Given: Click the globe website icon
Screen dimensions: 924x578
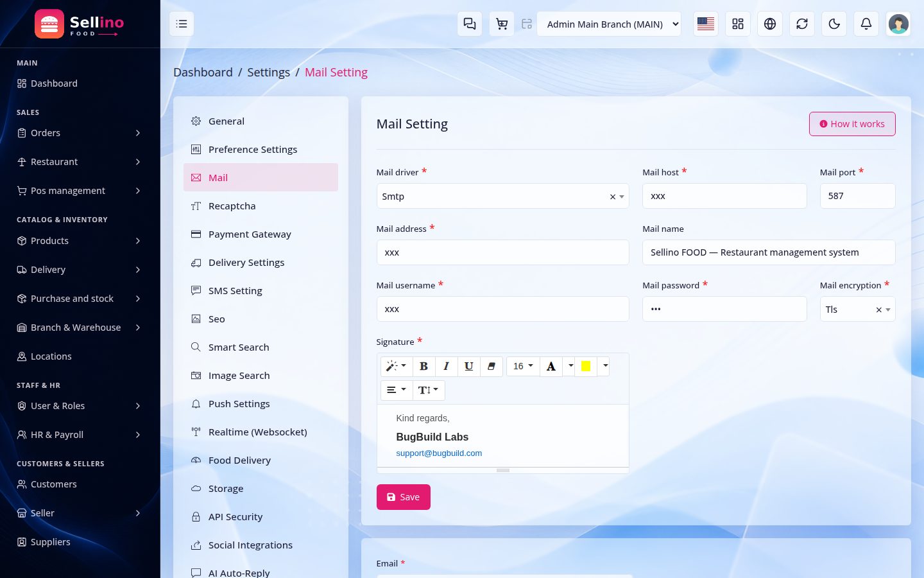Looking at the screenshot, I should [x=770, y=24].
